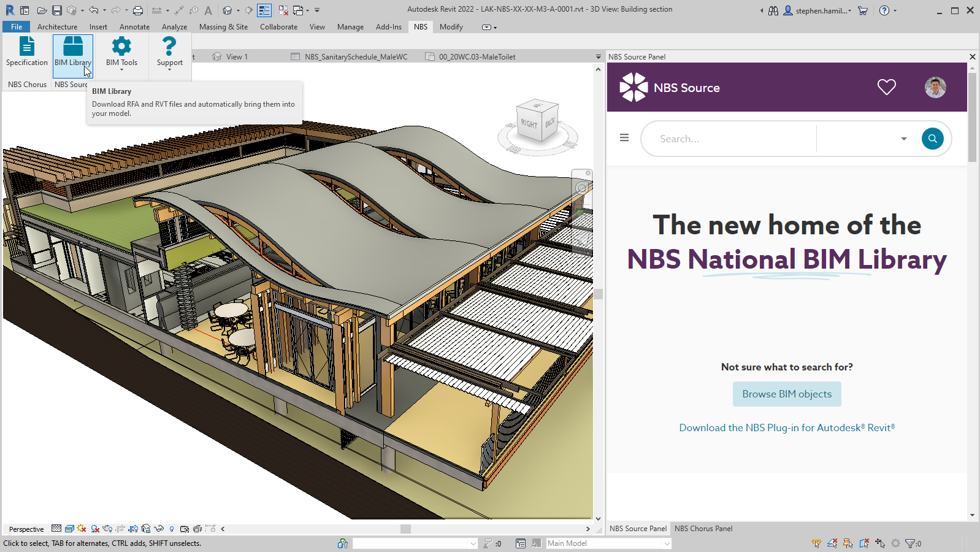
Task: Click the horizontal scrollbar thumb below the view
Action: tap(405, 529)
